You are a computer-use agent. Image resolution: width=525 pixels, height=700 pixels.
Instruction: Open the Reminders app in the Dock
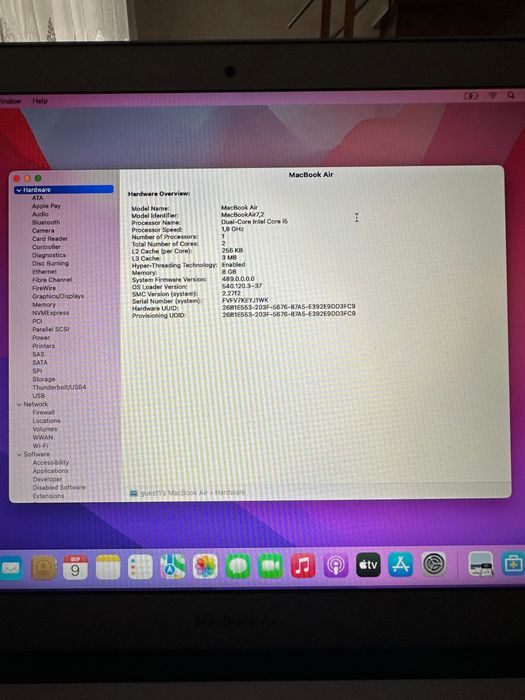(141, 567)
